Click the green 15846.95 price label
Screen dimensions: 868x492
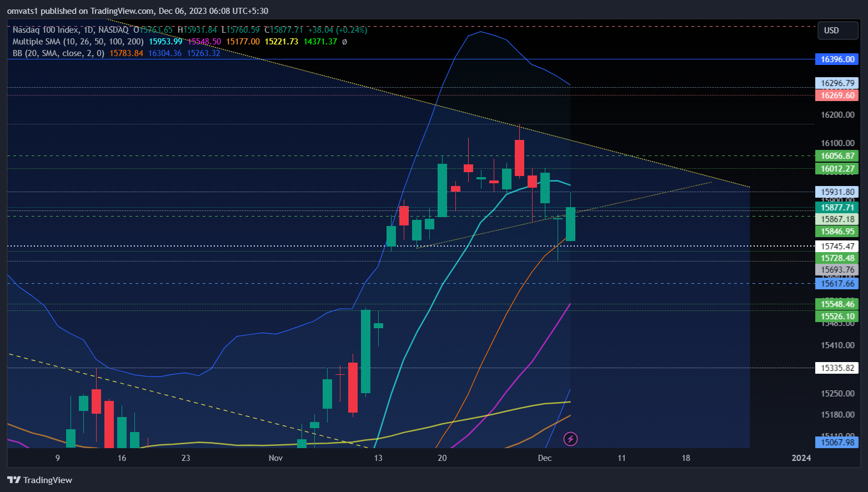837,232
